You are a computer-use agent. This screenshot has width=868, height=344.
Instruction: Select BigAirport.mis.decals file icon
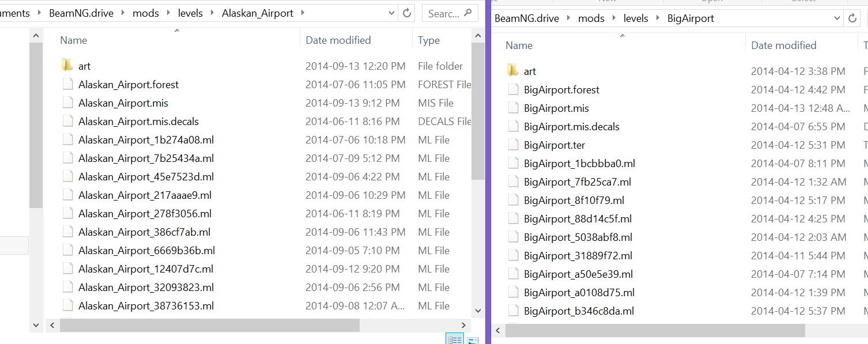(514, 127)
